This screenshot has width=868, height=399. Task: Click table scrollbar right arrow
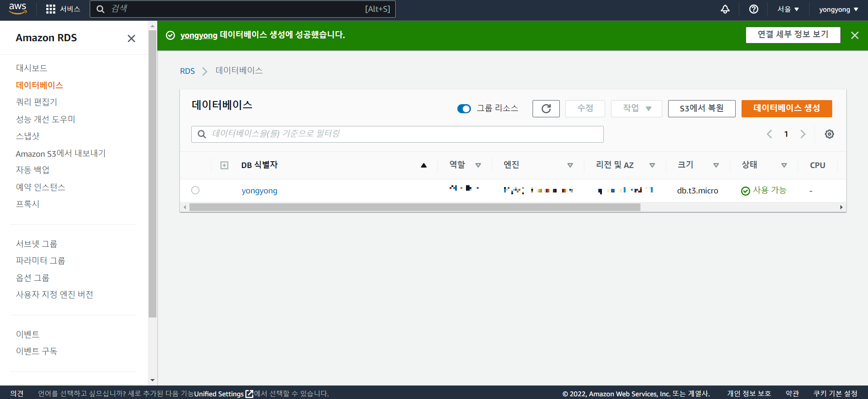coord(841,207)
